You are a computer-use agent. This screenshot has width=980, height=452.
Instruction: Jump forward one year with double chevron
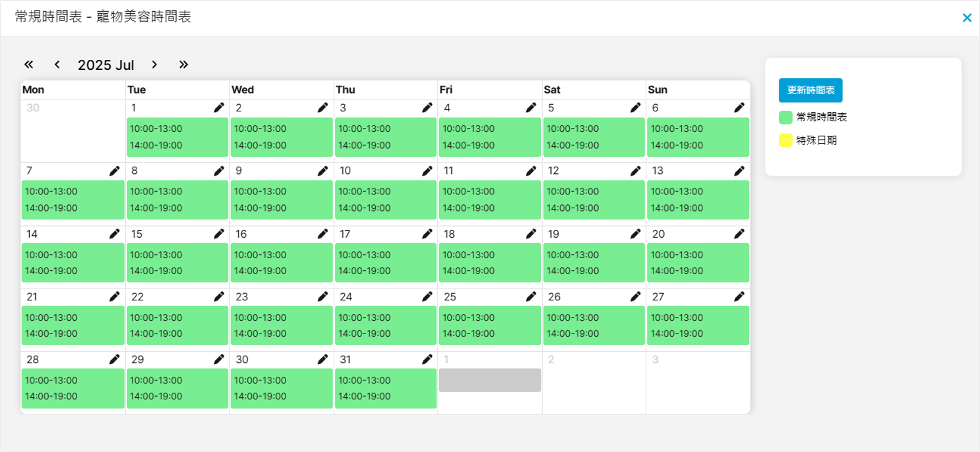click(183, 65)
